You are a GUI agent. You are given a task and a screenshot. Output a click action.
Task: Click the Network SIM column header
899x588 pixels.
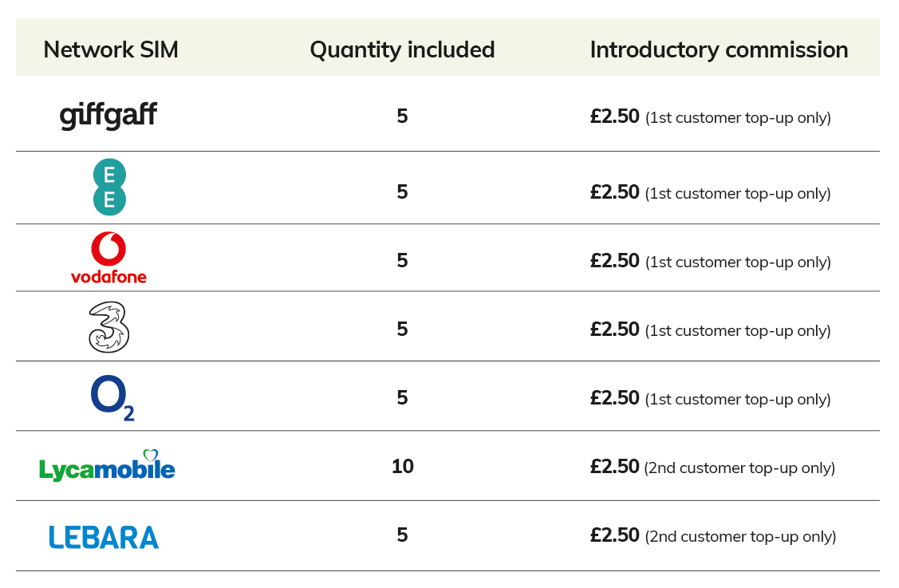coord(111,50)
